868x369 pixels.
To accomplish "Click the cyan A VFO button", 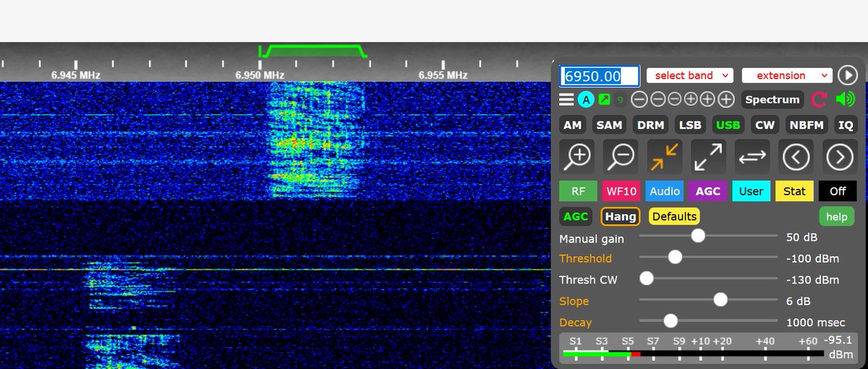I will (x=586, y=100).
